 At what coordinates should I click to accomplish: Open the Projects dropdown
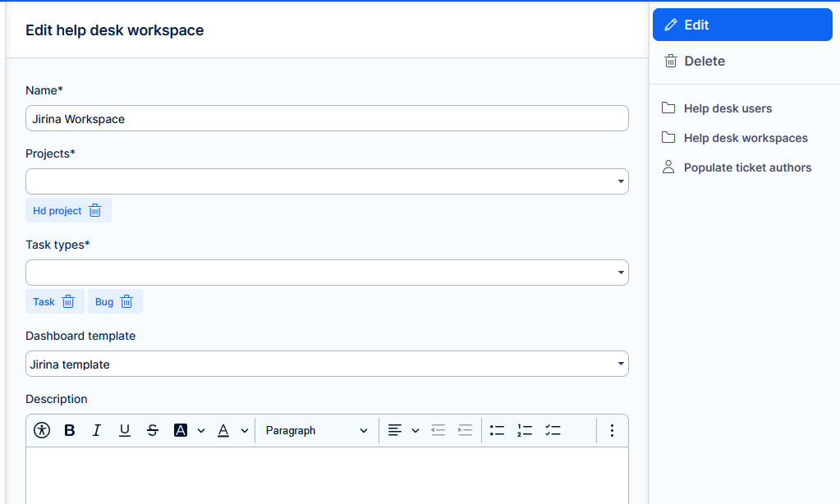327,181
